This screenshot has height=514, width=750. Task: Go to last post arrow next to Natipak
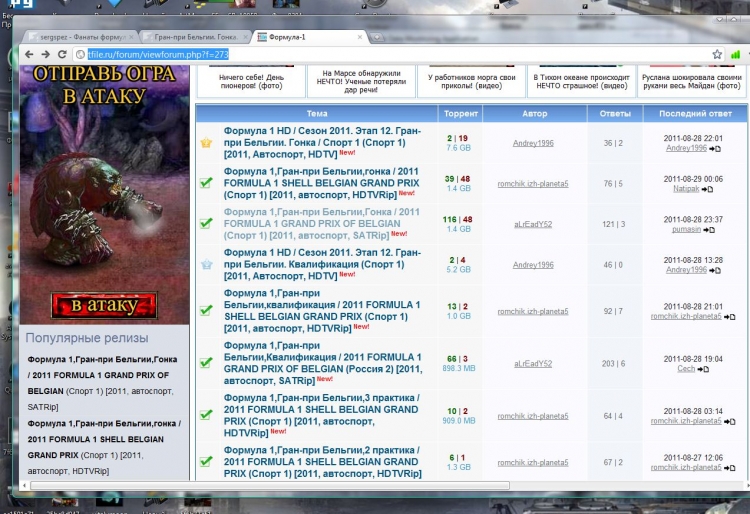707,189
